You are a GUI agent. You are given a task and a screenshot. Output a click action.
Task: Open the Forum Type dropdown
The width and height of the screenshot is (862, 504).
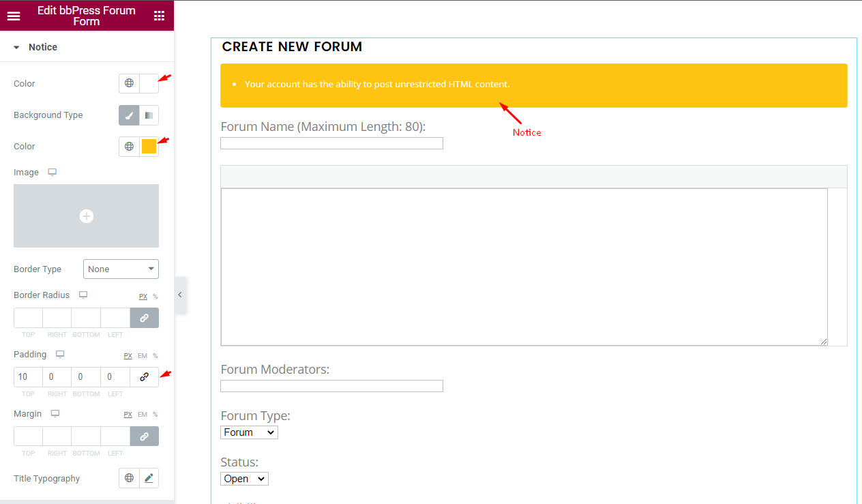(x=249, y=432)
